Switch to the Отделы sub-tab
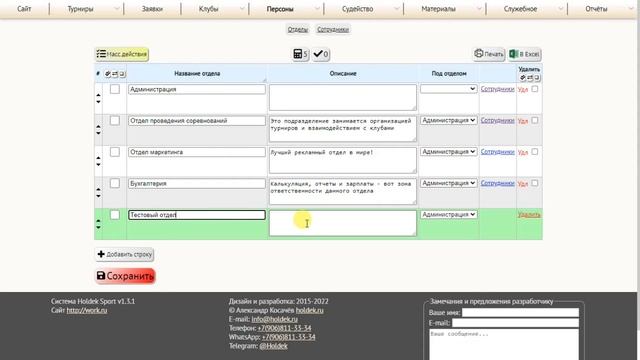640x360 pixels. [x=298, y=29]
